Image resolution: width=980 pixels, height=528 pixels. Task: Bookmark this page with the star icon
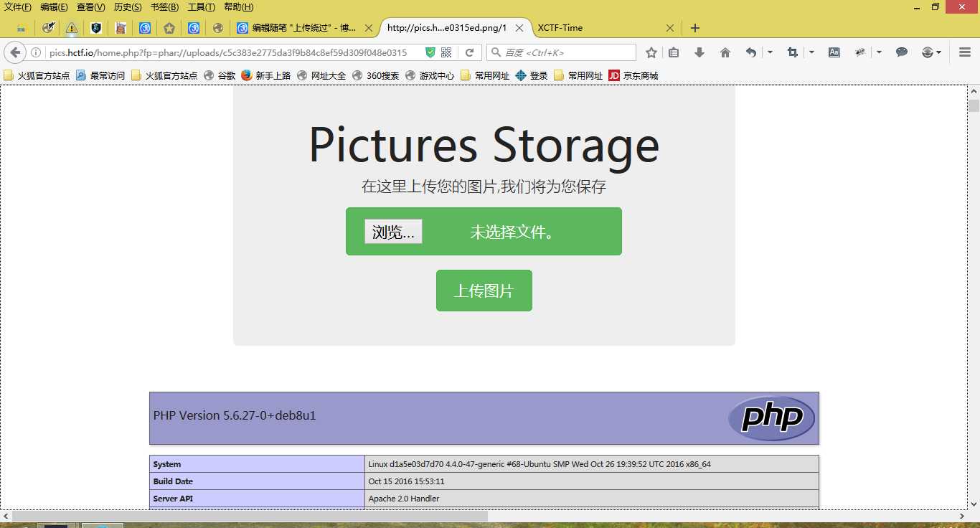(651, 52)
